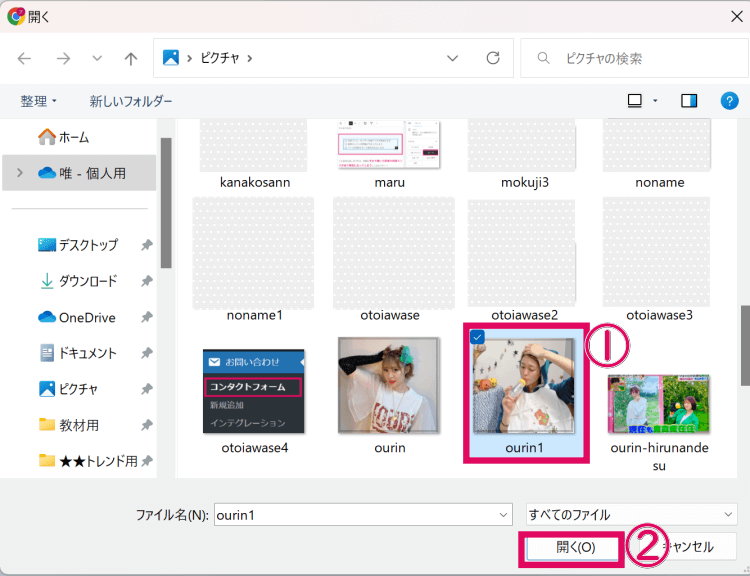Open help with the question mark icon
This screenshot has height=576, width=750.
click(729, 101)
